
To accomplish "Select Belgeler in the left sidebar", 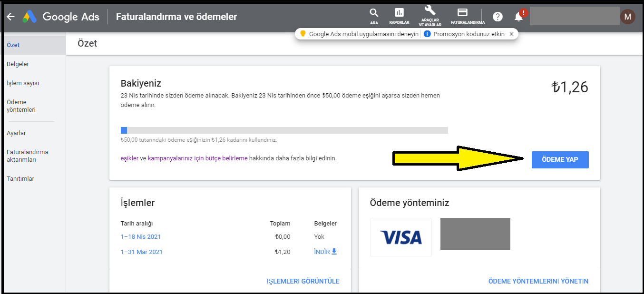I will pos(18,64).
